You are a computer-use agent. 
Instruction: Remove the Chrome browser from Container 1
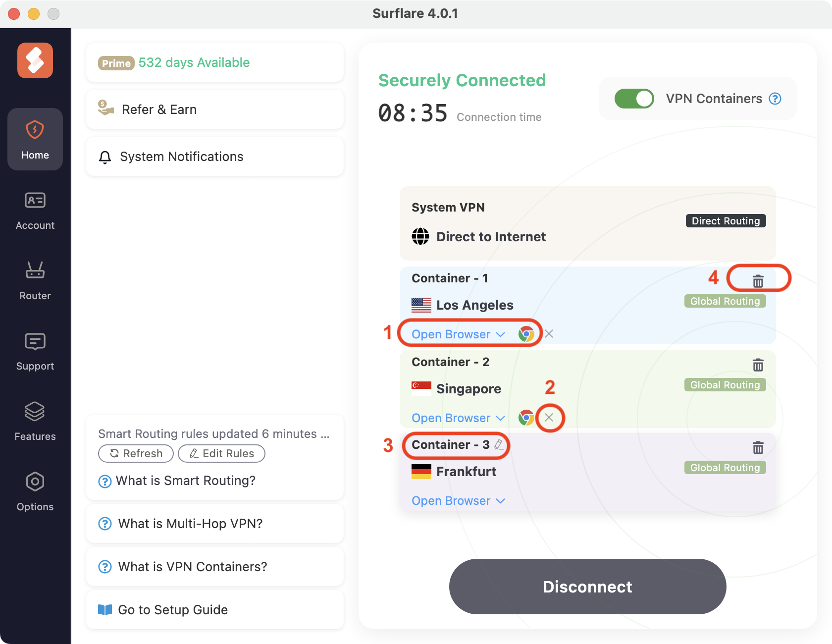tap(549, 334)
